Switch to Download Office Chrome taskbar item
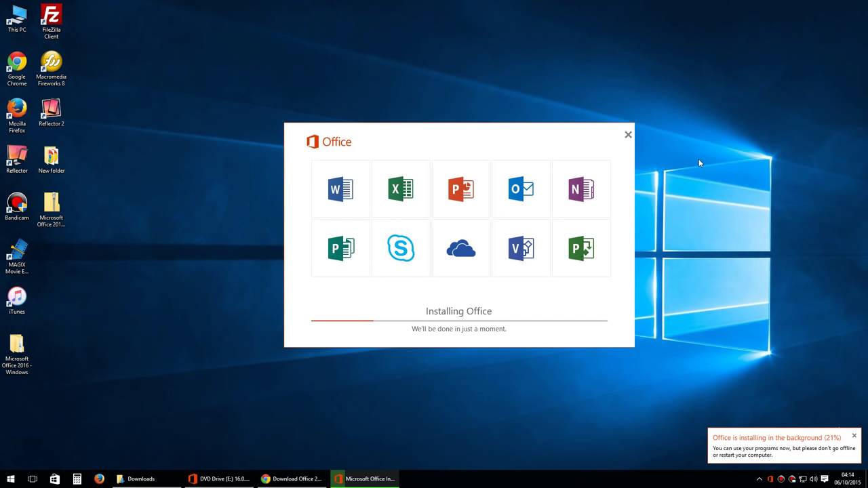The image size is (868, 488). click(x=292, y=479)
